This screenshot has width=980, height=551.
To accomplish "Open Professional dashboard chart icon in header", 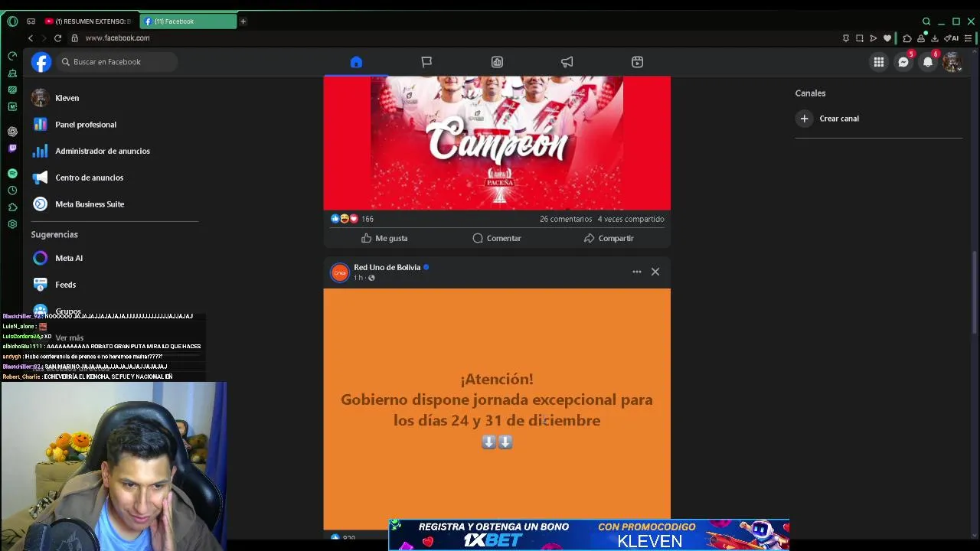I will pos(497,62).
